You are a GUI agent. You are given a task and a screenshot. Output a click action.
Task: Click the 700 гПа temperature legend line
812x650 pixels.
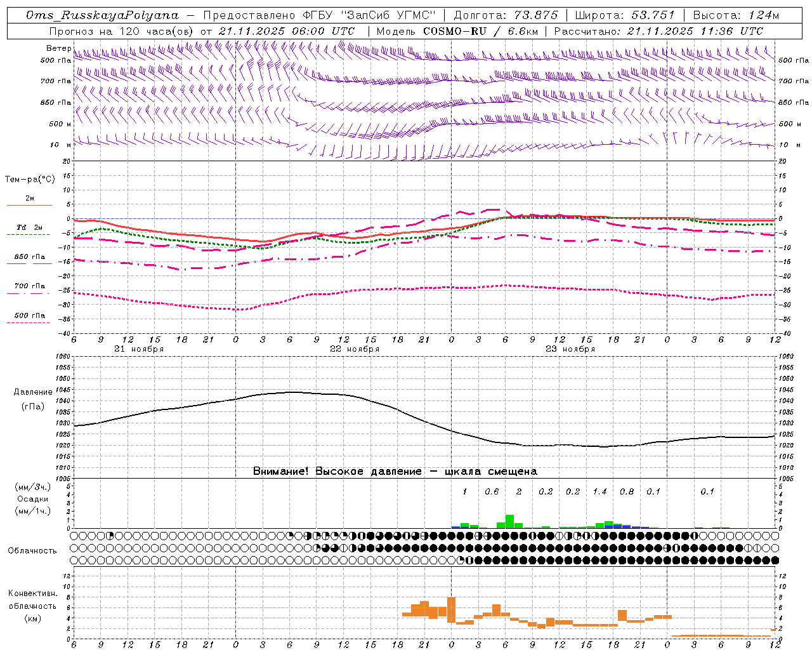pyautogui.click(x=30, y=293)
